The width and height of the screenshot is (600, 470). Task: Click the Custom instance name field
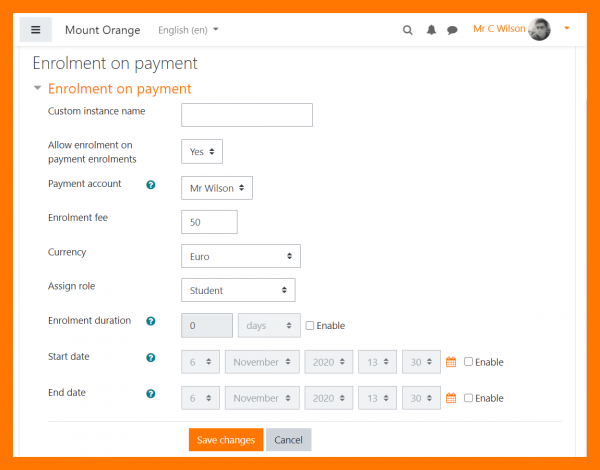click(x=246, y=115)
